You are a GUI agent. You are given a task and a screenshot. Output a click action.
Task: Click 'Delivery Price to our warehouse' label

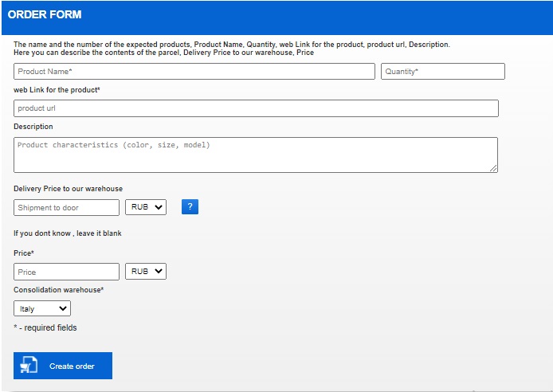coord(68,189)
